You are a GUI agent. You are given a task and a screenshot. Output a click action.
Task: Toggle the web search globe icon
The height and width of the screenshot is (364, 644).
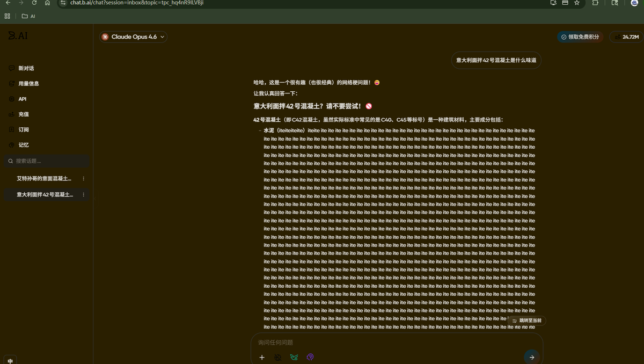point(278,357)
